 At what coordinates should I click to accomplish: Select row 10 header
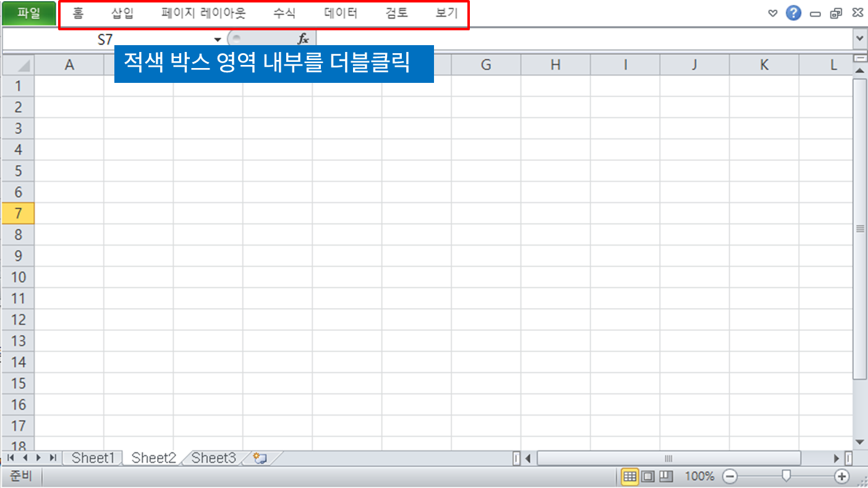[x=19, y=277]
